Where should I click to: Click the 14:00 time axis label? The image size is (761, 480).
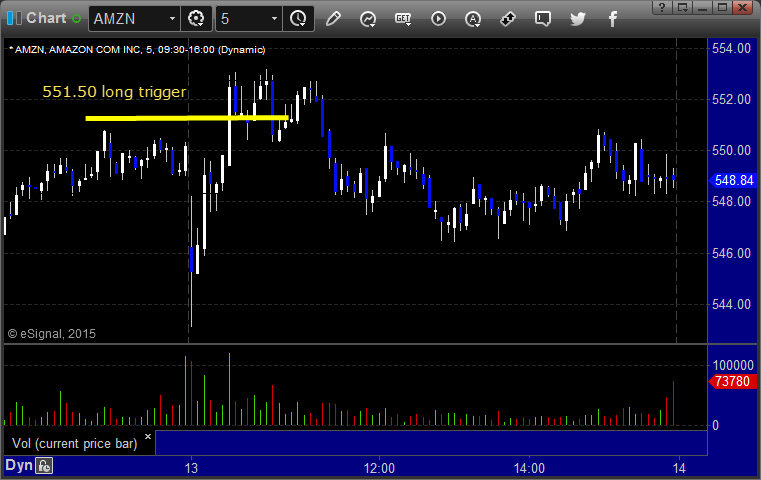(x=529, y=468)
